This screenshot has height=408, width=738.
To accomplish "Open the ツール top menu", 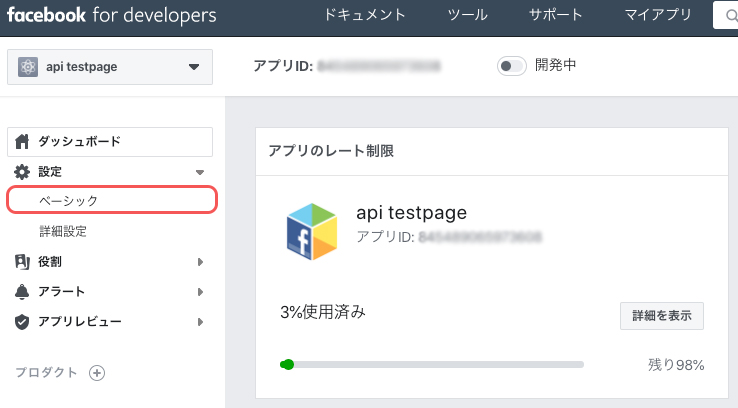I will pyautogui.click(x=468, y=15).
